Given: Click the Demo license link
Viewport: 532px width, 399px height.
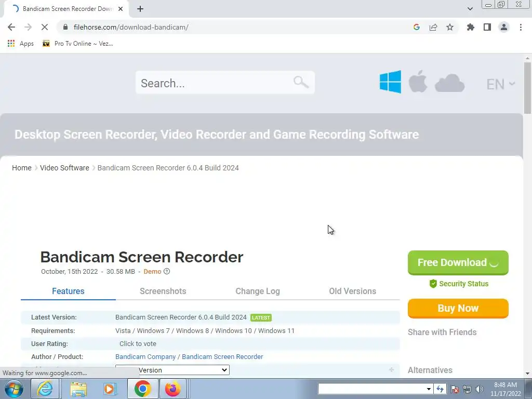Looking at the screenshot, I should [x=152, y=271].
